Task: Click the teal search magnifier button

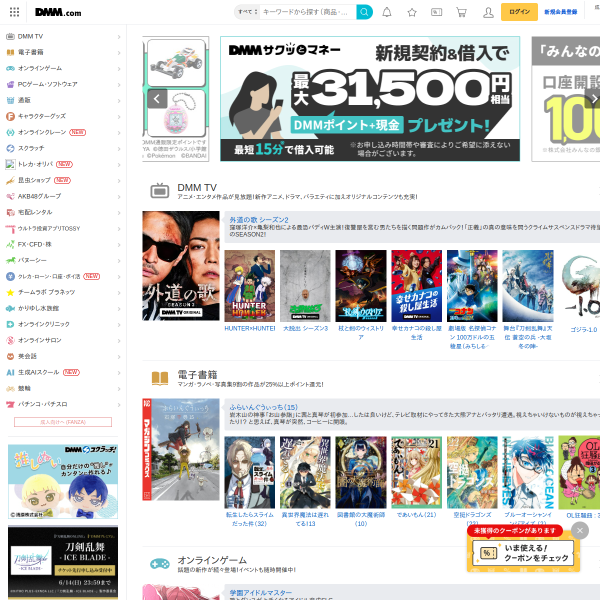Action: 364,12
